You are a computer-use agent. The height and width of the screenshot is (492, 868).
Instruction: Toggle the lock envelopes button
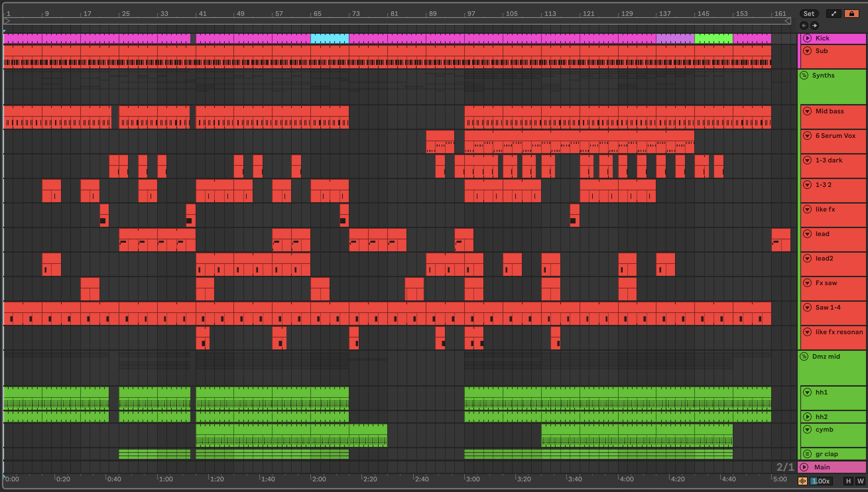pos(851,14)
